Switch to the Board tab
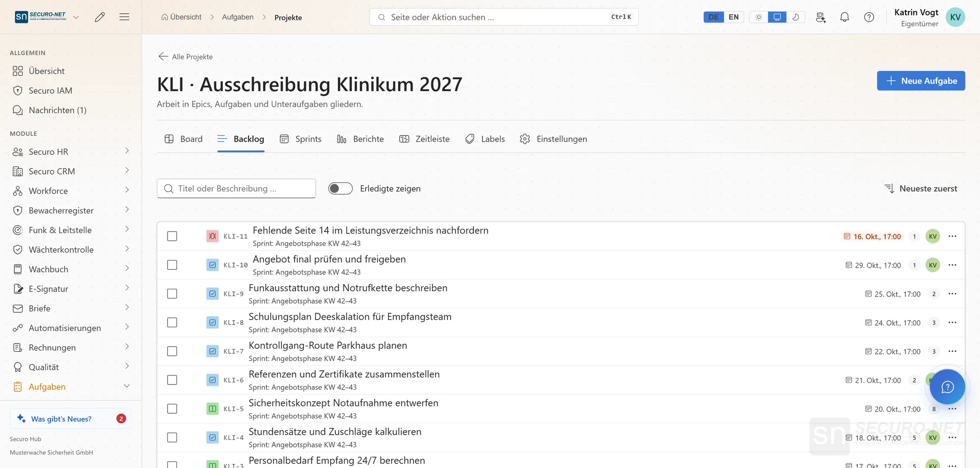Screen dimensions: 980x468 click(183, 139)
